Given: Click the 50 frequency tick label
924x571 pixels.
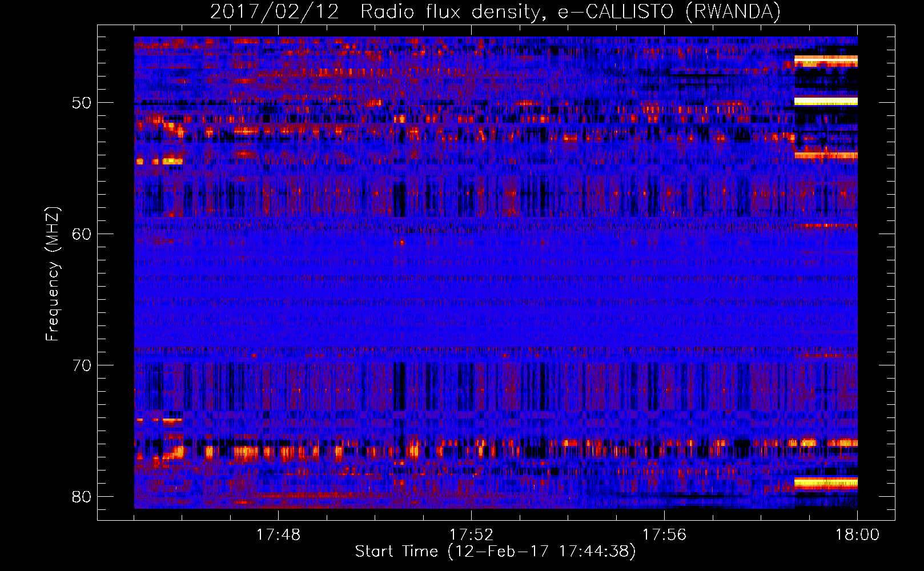Looking at the screenshot, I should point(82,103).
